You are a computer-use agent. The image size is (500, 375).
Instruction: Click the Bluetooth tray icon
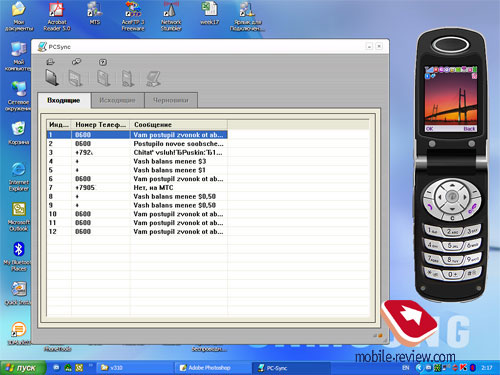coord(472,368)
